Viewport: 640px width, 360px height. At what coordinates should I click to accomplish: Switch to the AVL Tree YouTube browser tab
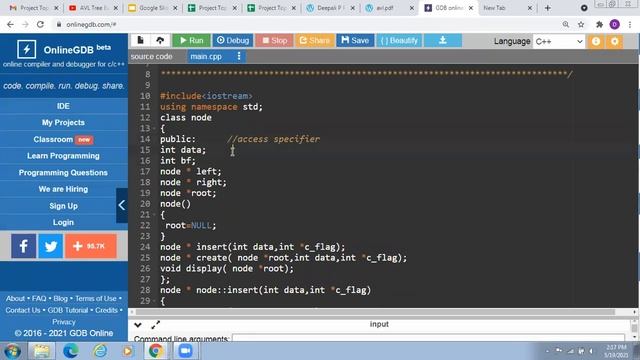point(93,8)
